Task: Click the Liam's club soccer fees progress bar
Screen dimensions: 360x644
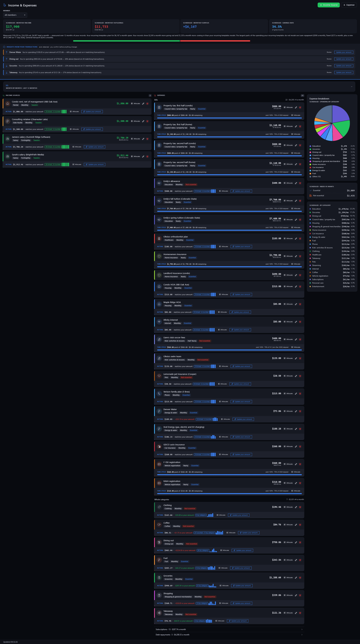Action: [x=229, y=350]
